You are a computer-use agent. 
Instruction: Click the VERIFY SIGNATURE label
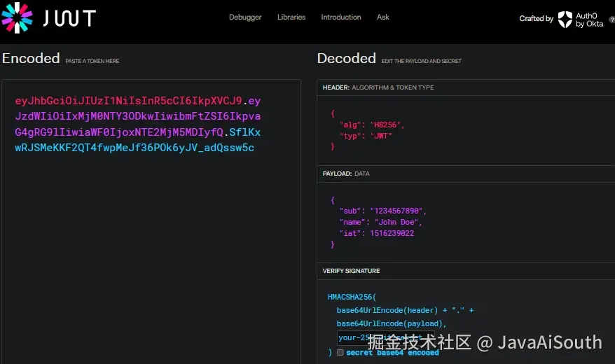click(351, 271)
